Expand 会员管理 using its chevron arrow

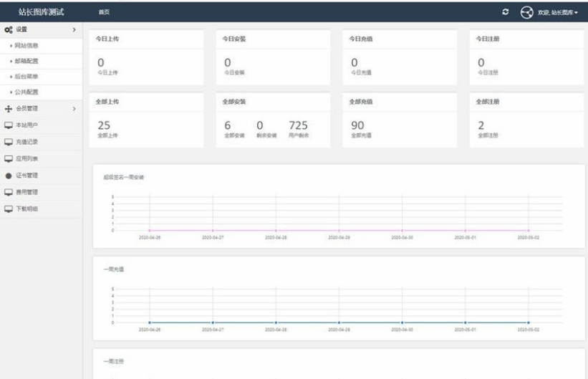pyautogui.click(x=74, y=109)
